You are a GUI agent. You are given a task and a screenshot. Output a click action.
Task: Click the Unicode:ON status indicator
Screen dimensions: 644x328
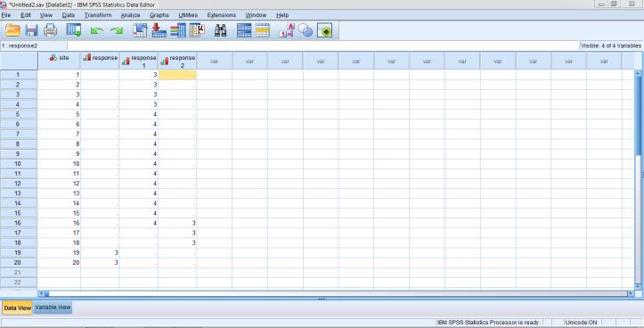click(581, 323)
